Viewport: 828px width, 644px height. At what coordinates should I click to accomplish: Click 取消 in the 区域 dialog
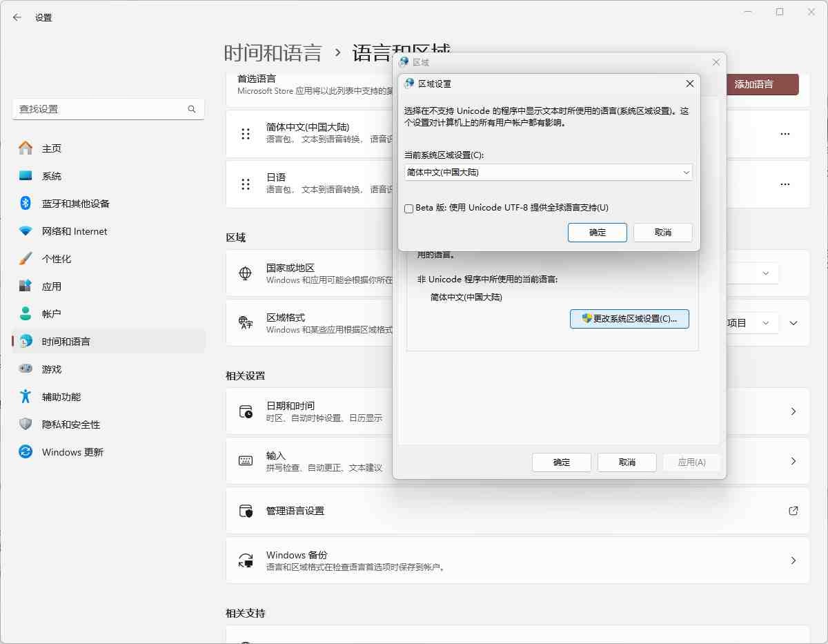tap(627, 462)
